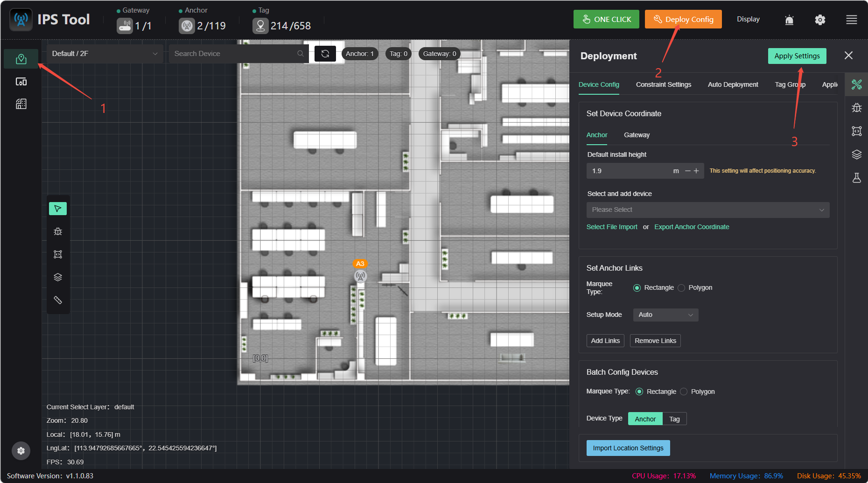Select Rectangle marquee under Batch Config Devices

(x=639, y=392)
